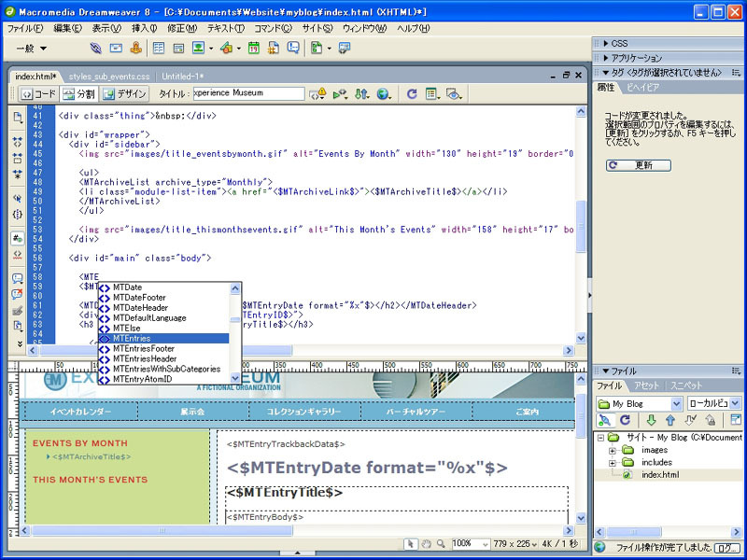Image resolution: width=747 pixels, height=560 pixels.
Task: Open the File Management icon
Action: [x=361, y=94]
